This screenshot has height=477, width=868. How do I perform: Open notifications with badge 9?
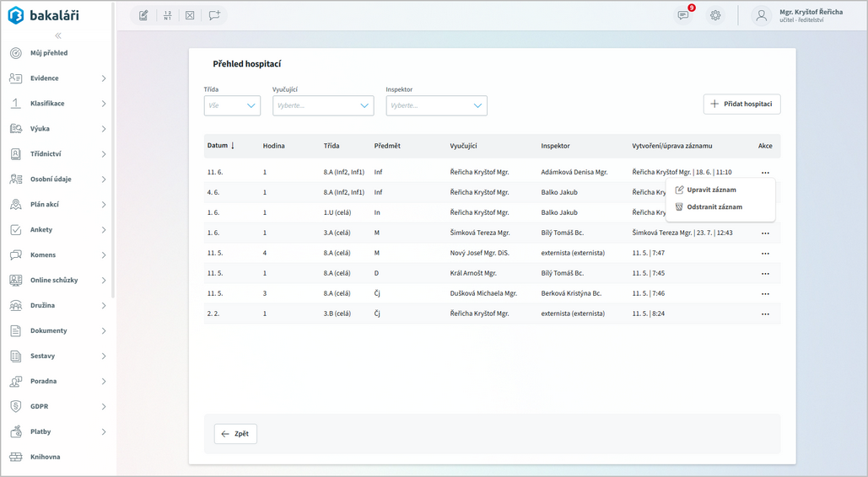[x=683, y=15]
